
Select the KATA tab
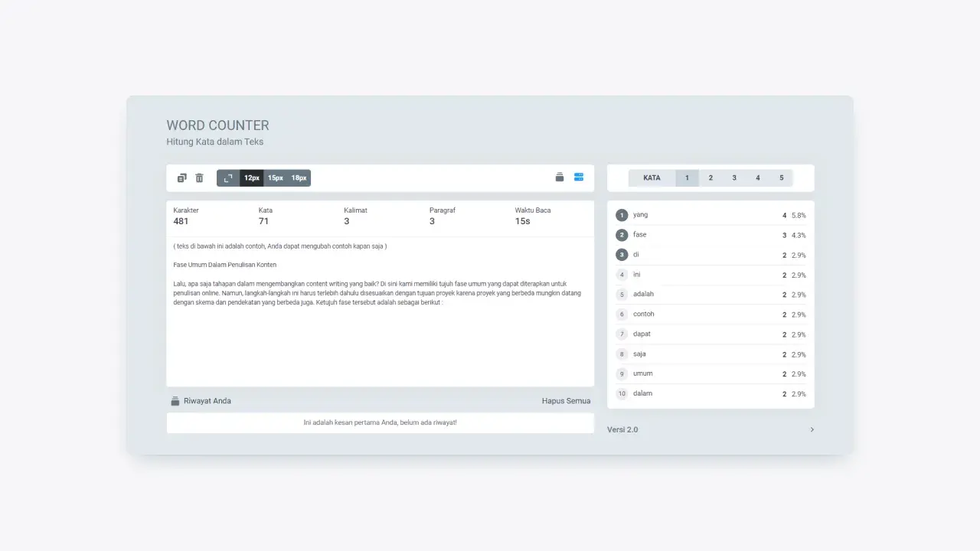point(652,178)
